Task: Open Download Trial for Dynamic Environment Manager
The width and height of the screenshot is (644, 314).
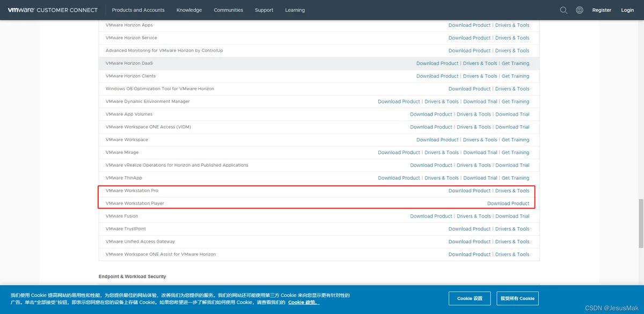Action: pos(480,102)
